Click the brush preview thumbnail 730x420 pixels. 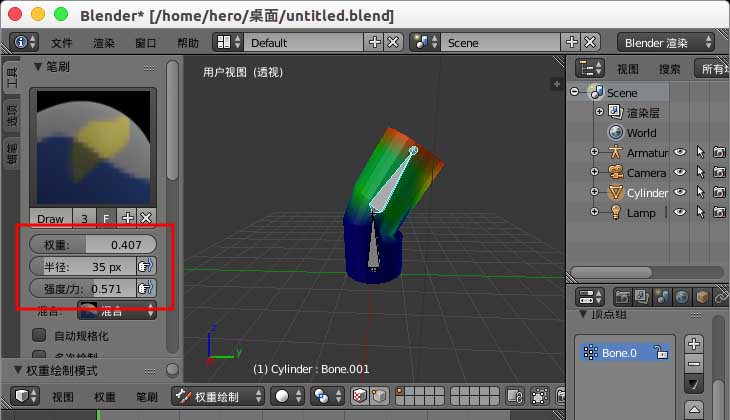(x=93, y=147)
